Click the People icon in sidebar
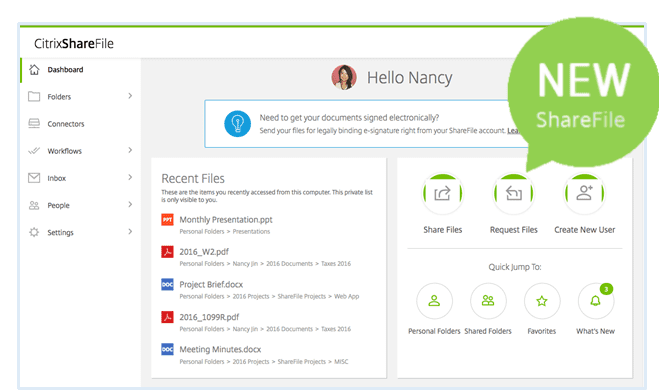The width and height of the screenshot is (670, 391). click(x=34, y=205)
